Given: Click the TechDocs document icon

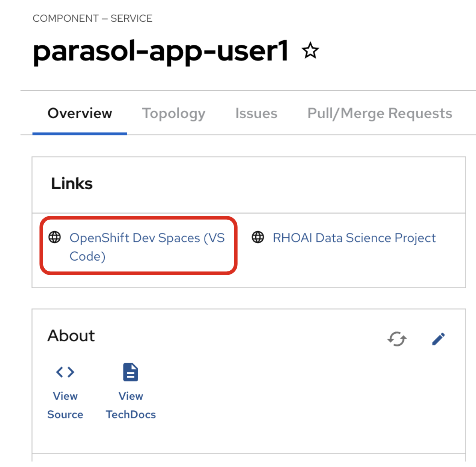Looking at the screenshot, I should (x=131, y=372).
